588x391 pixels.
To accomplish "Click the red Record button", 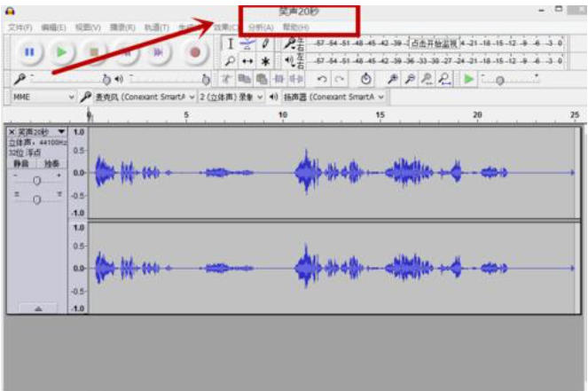I will coord(196,52).
